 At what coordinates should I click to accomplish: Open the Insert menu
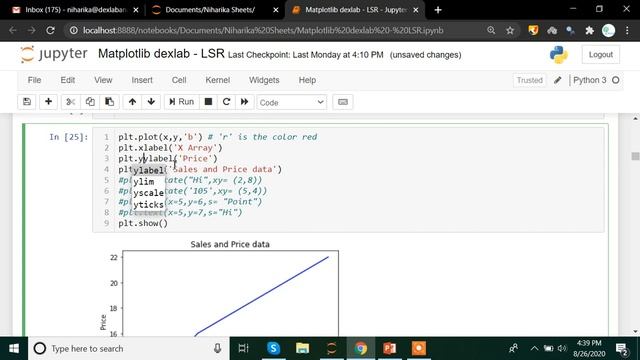point(142,80)
